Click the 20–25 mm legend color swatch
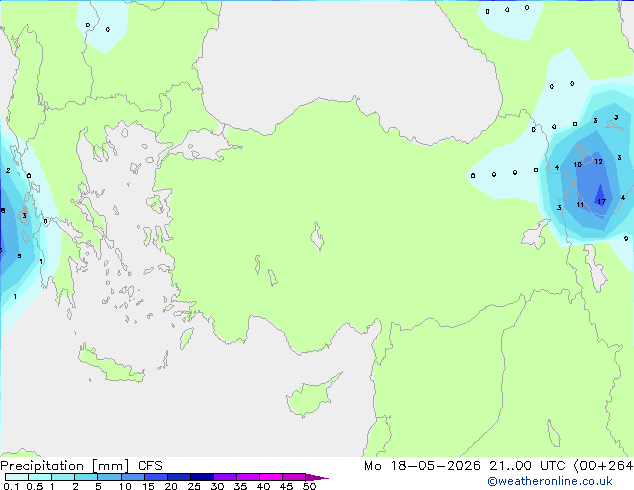Viewport: 634px width, 490px height. [x=179, y=477]
